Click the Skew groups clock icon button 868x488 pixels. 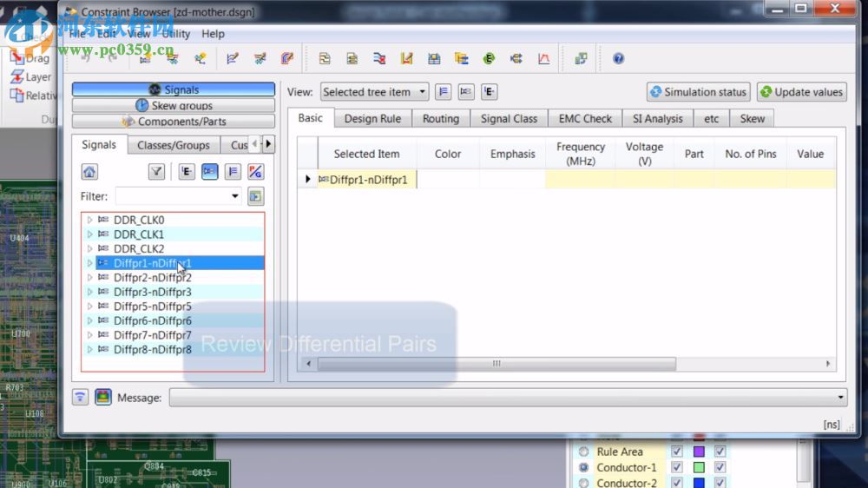click(142, 105)
